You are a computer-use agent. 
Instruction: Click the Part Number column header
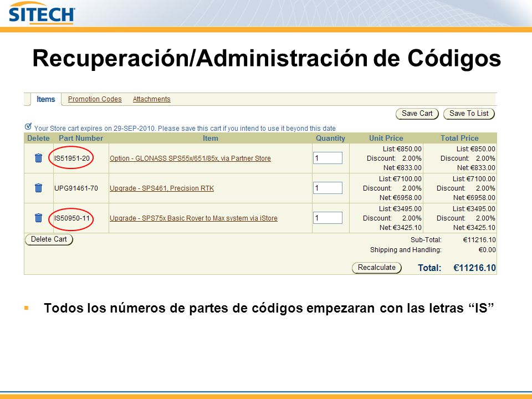pyautogui.click(x=81, y=138)
